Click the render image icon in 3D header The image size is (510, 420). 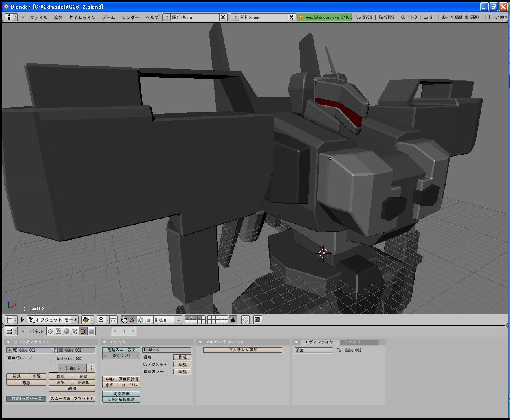(x=257, y=320)
